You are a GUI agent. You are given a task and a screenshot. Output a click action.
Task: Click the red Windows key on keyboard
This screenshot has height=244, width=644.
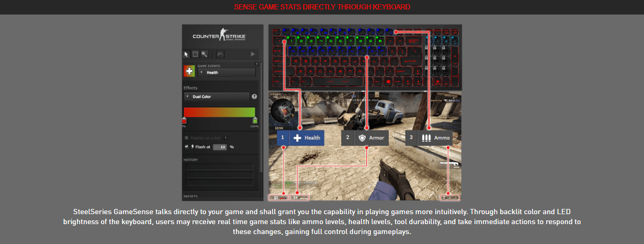click(x=387, y=82)
